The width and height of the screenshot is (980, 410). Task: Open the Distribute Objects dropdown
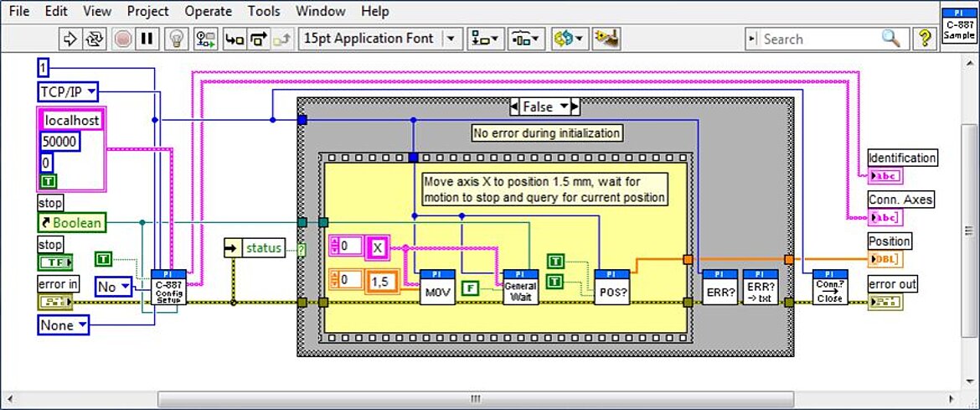527,39
